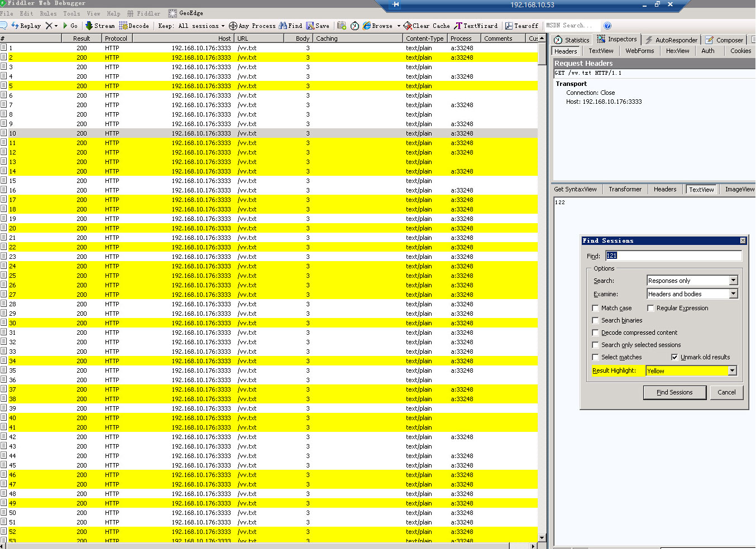756x549 pixels.
Task: Open the Help menu
Action: 113,13
